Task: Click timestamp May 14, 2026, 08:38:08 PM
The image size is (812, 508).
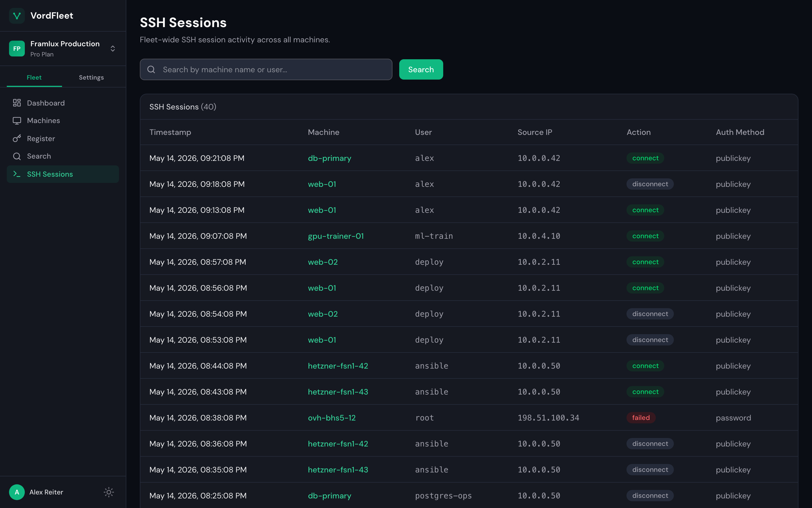Action: [x=198, y=418]
